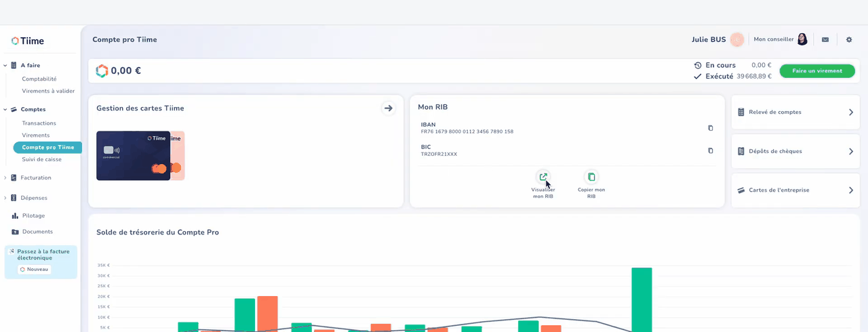Image resolution: width=868 pixels, height=332 pixels.
Task: Open Cartes de l'entreprise chevron
Action: point(851,190)
